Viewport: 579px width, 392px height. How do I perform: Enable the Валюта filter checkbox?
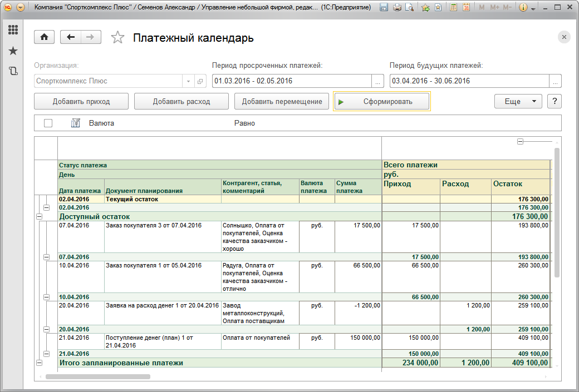[x=48, y=123]
